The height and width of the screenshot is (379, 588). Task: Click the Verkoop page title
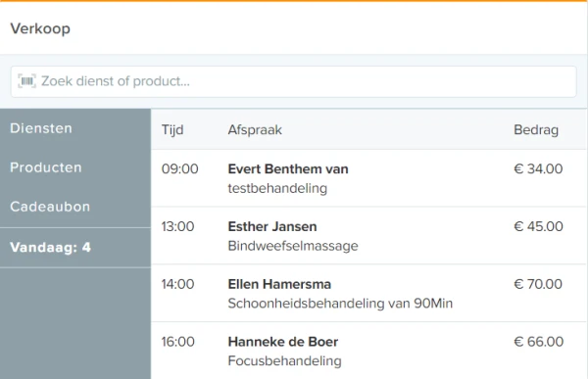(x=40, y=28)
